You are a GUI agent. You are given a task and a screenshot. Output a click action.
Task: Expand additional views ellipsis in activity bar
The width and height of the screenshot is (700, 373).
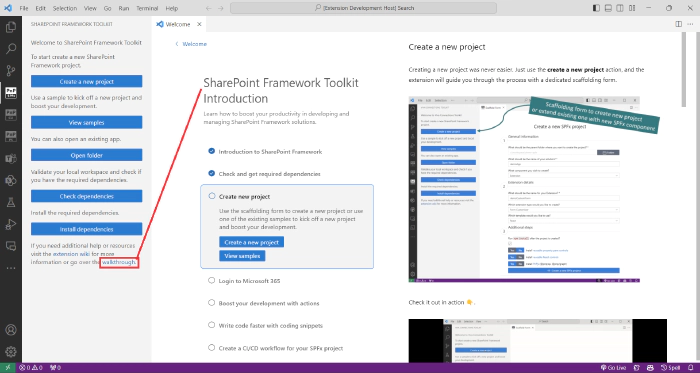click(11, 268)
